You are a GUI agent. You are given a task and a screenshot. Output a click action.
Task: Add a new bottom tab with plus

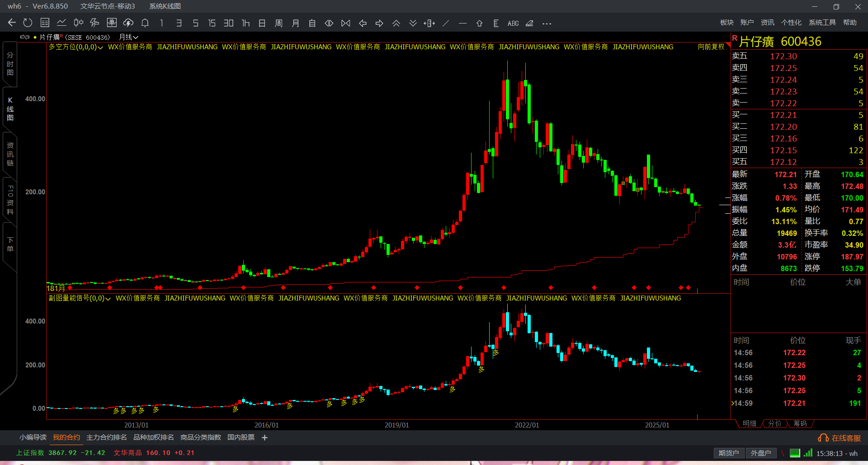[264, 437]
